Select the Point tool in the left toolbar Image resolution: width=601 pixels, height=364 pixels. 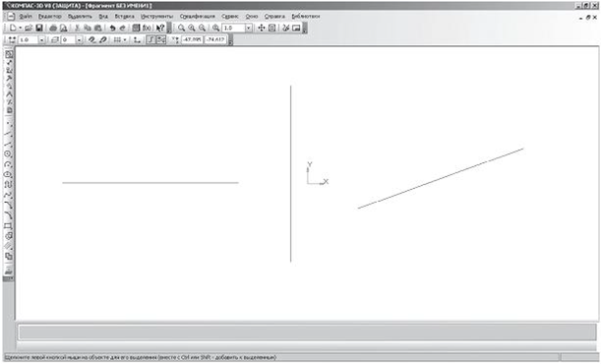coord(9,124)
